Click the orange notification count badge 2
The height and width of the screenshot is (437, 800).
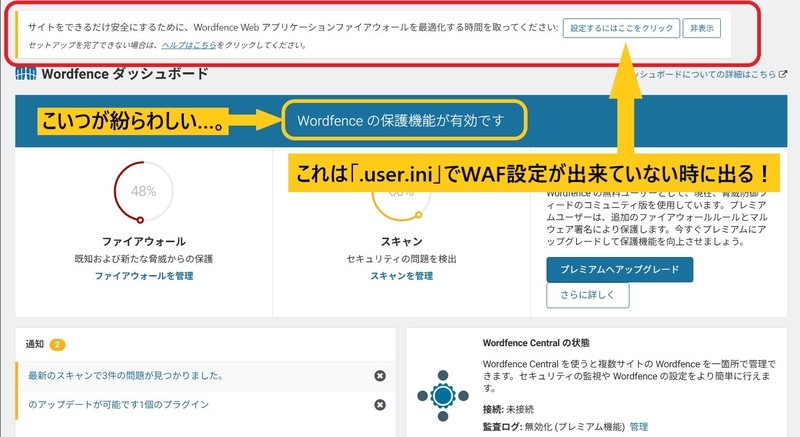point(57,345)
